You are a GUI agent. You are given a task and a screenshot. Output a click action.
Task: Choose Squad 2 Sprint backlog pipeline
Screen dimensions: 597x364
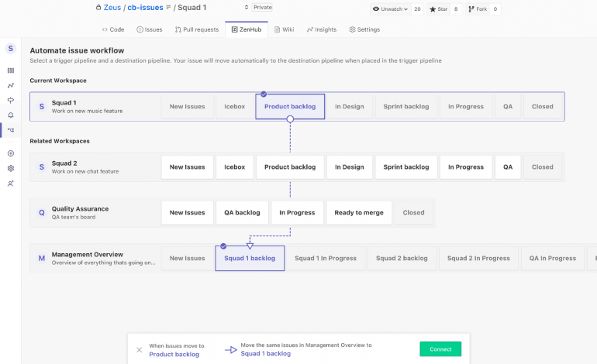coord(405,167)
